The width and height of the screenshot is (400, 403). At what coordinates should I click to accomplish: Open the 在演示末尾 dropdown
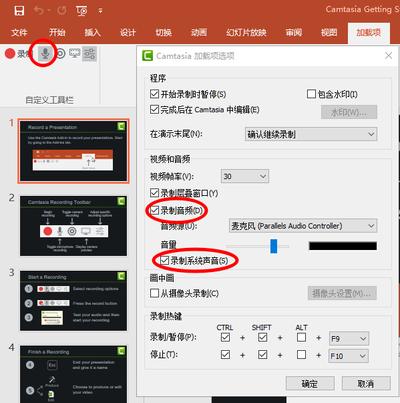pyautogui.click(x=311, y=134)
